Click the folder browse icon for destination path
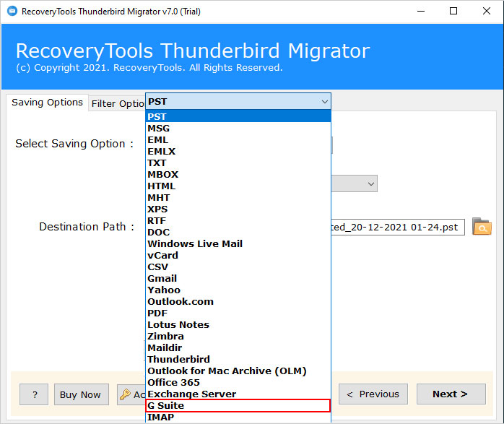 coord(482,227)
